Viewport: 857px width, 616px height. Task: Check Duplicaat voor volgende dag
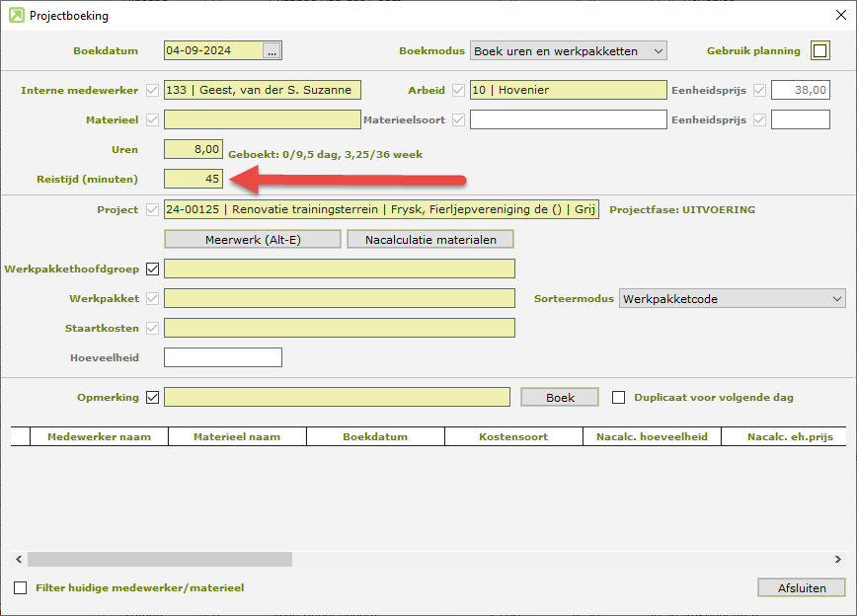[x=619, y=398]
